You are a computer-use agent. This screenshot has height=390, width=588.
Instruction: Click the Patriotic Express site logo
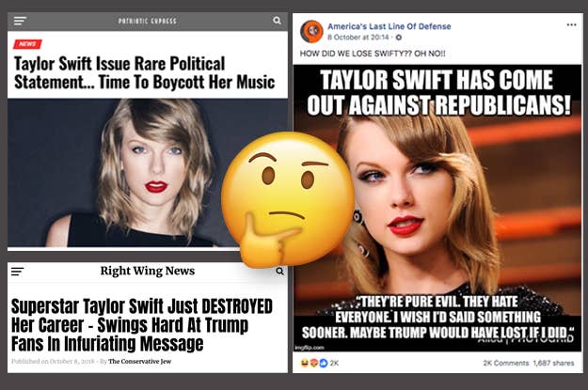coord(148,21)
